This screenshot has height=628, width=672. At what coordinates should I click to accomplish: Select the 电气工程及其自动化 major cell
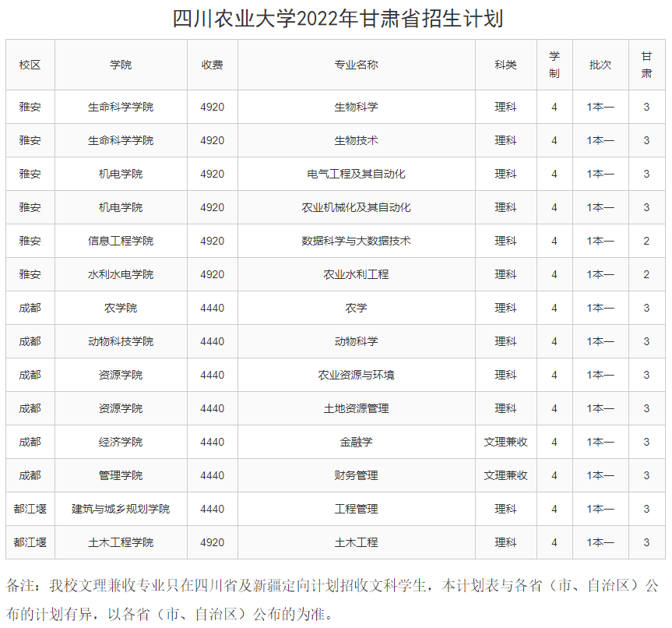tap(356, 174)
